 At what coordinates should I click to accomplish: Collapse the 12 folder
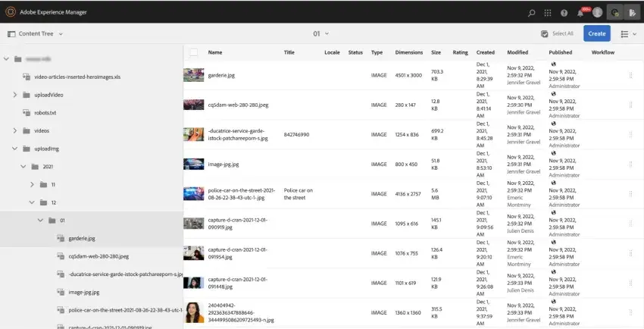tap(32, 202)
